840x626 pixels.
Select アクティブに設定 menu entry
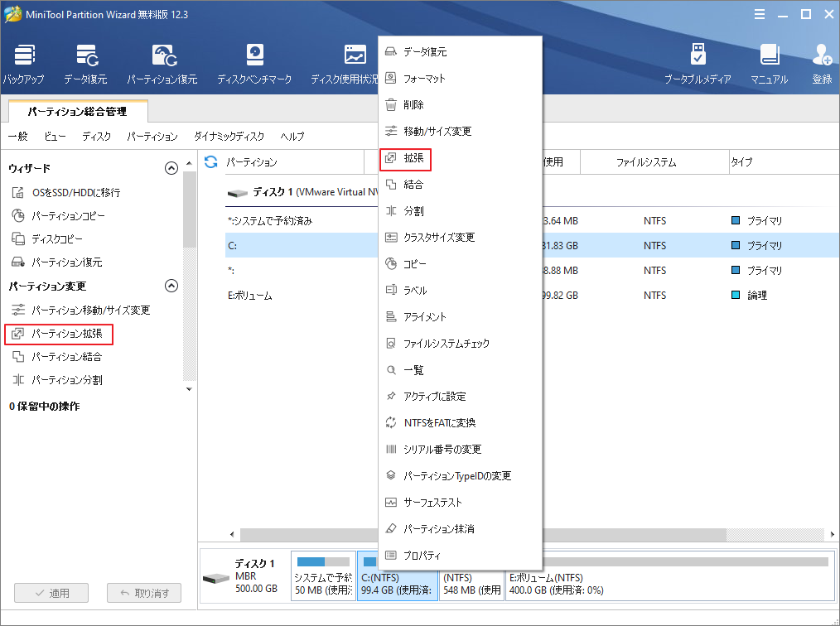click(x=461, y=397)
